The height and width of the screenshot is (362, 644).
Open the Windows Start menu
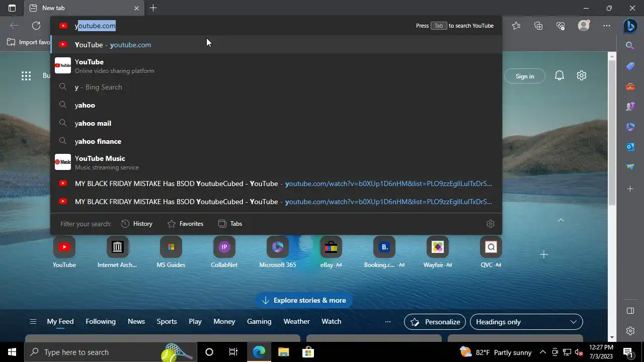(x=12, y=352)
